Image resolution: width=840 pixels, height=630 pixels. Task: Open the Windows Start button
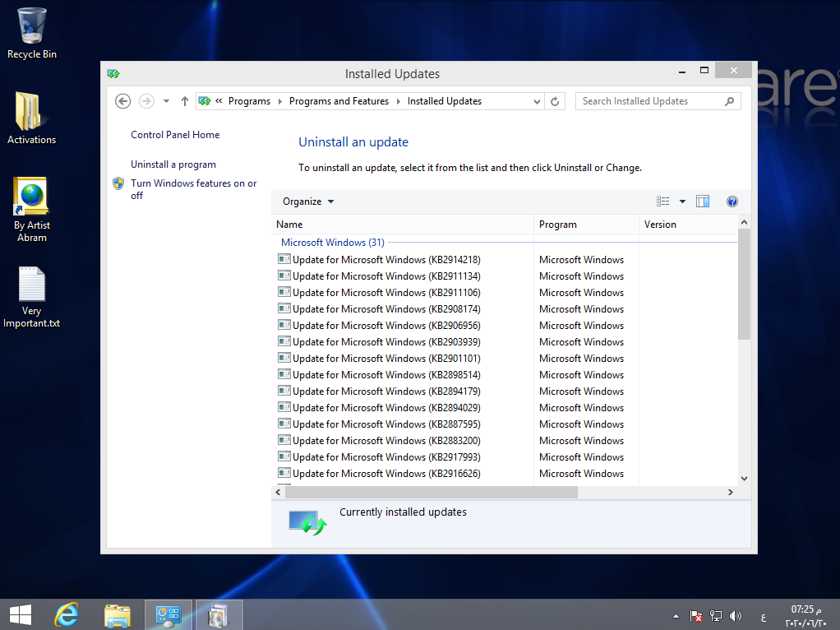pyautogui.click(x=21, y=615)
